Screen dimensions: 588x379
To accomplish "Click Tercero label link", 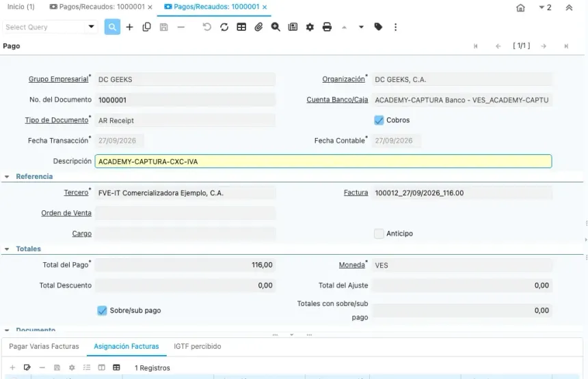I will click(76, 193).
